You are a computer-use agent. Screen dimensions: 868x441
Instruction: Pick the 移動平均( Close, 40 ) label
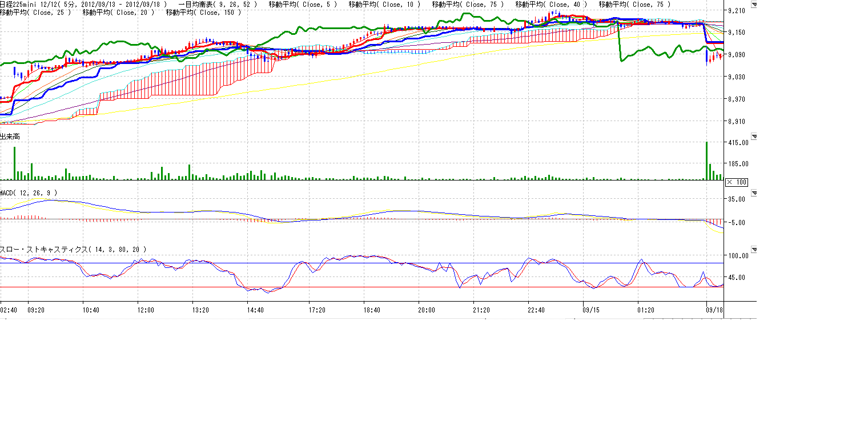pyautogui.click(x=551, y=5)
